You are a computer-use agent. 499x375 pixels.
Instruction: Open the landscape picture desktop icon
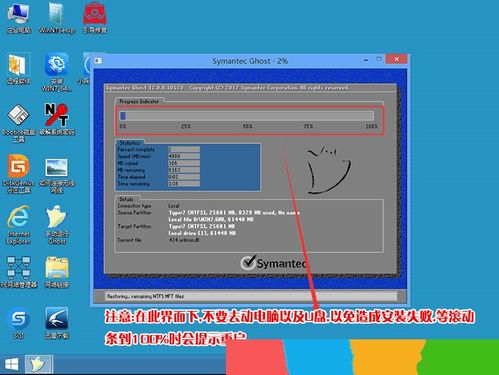point(57,175)
